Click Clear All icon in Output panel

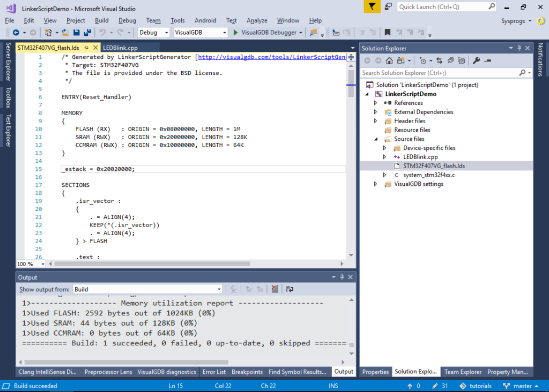(275, 289)
